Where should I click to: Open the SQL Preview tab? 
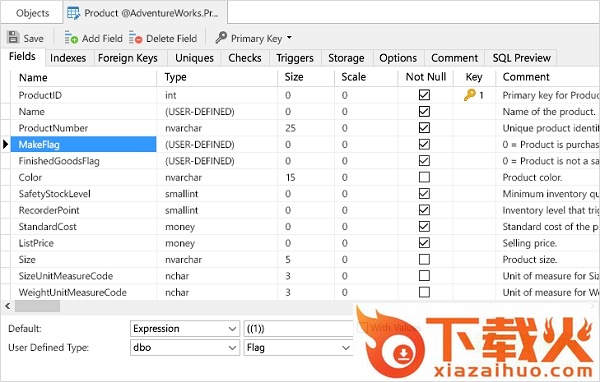(521, 58)
